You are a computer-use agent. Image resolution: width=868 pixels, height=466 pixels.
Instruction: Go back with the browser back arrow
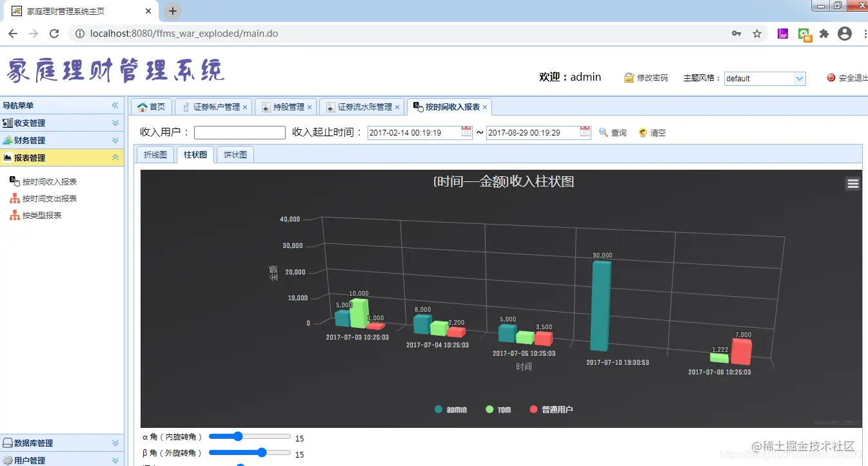click(13, 34)
